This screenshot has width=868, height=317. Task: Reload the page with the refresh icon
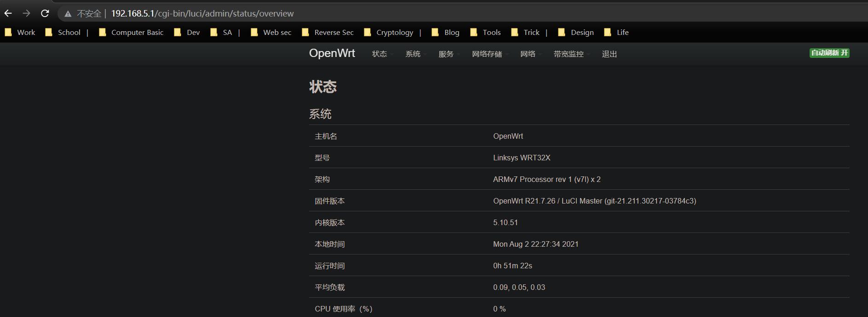click(x=45, y=13)
